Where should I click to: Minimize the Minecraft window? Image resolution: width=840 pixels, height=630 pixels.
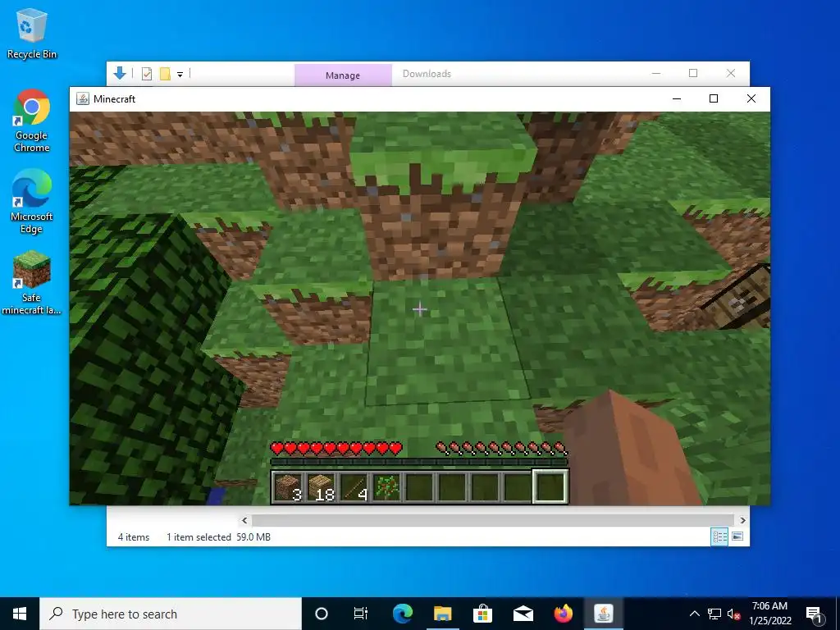coord(677,98)
